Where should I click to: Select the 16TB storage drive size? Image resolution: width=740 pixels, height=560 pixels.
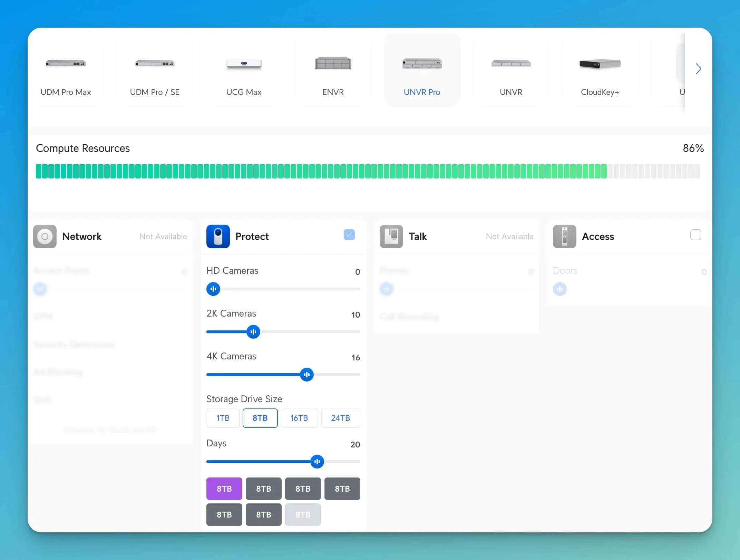click(299, 418)
